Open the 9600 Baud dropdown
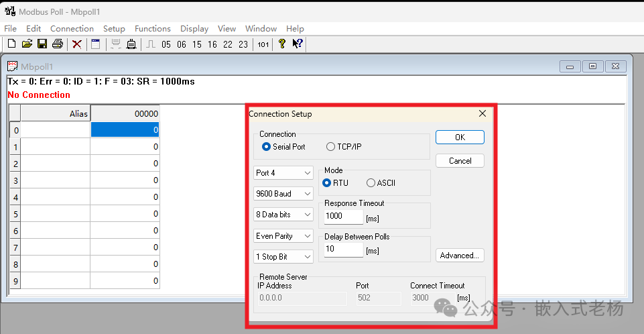Image resolution: width=644 pixels, height=334 pixels. pyautogui.click(x=283, y=194)
